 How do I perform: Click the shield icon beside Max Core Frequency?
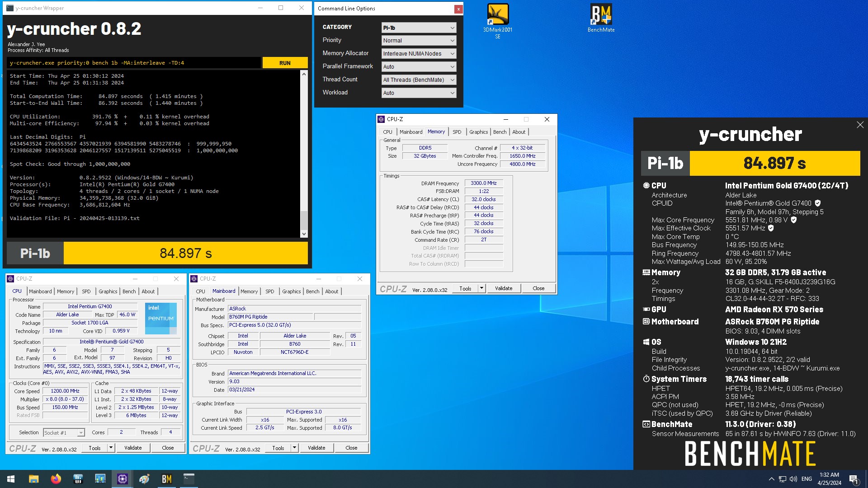(793, 220)
